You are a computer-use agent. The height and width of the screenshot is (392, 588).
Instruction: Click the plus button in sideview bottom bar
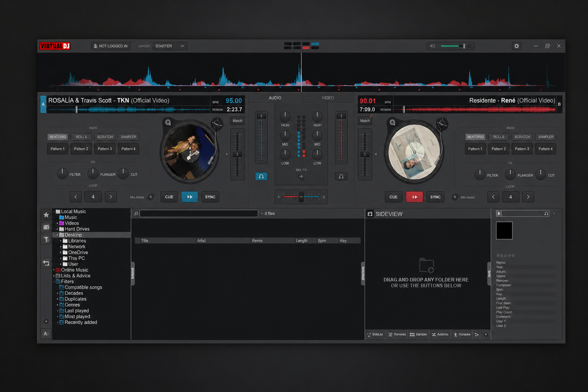click(x=486, y=334)
